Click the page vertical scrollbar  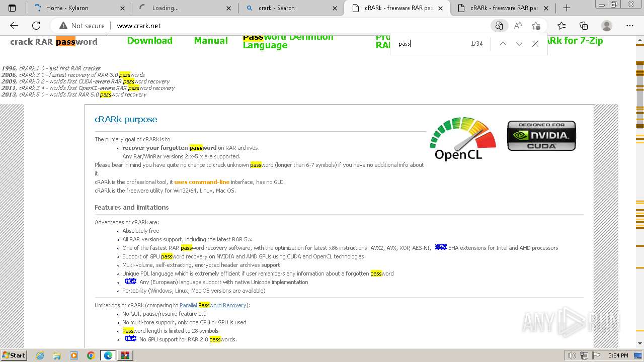pyautogui.click(x=640, y=191)
